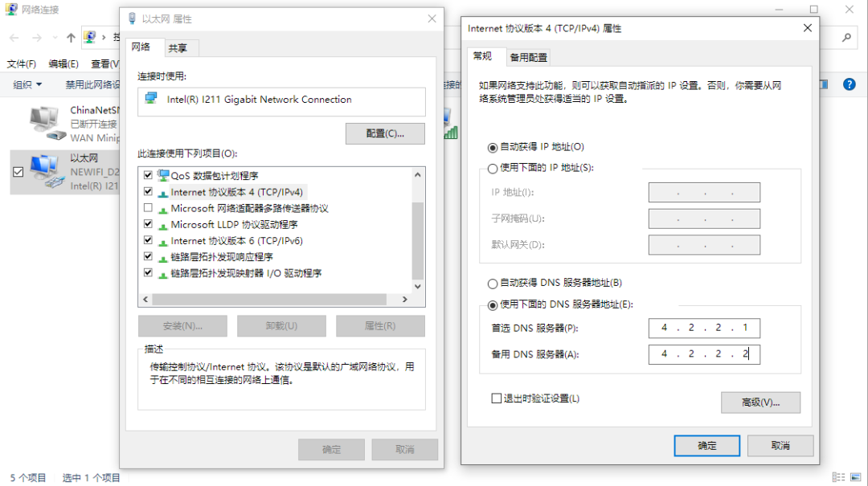Toggle 链路层拓扑发现映射器 I/O 驱动程序 checkbox
The width and height of the screenshot is (868, 486).
[x=148, y=272]
